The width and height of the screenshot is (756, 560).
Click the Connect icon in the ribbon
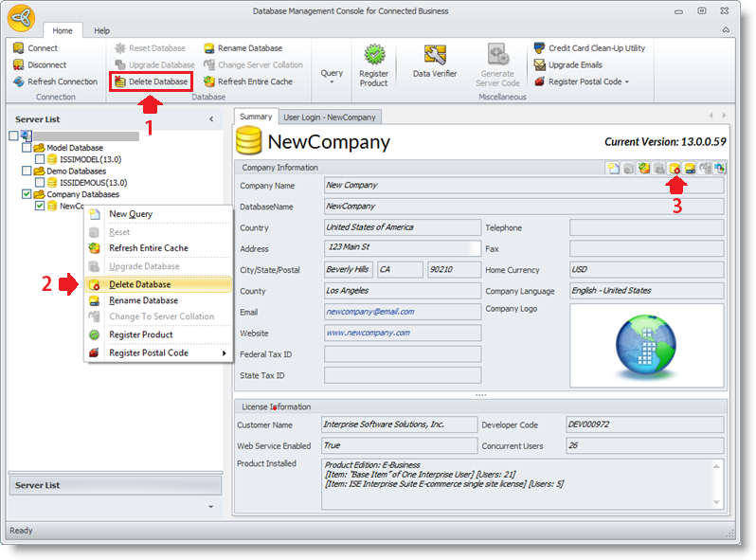[x=20, y=48]
